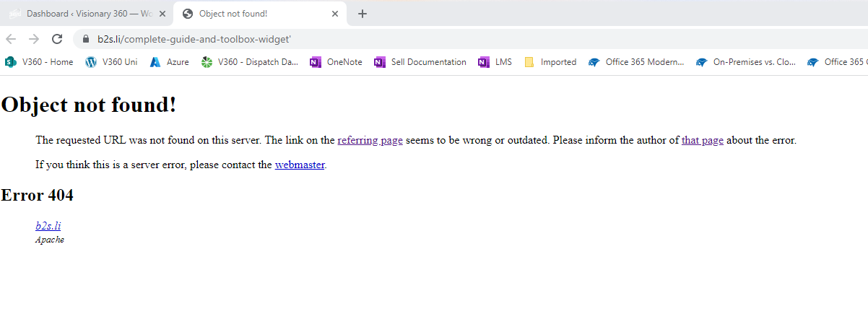This screenshot has height=332, width=868.
Task: Click the b2s.li link under Error 404
Action: point(48,226)
